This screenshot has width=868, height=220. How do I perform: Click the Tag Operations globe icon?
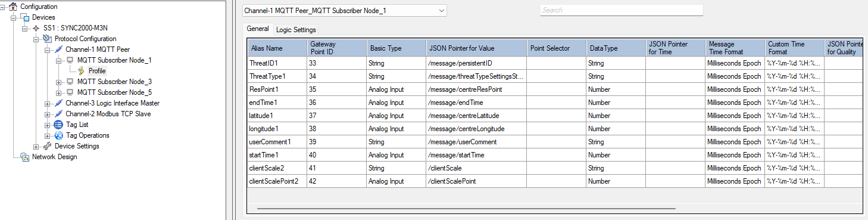pos(58,135)
